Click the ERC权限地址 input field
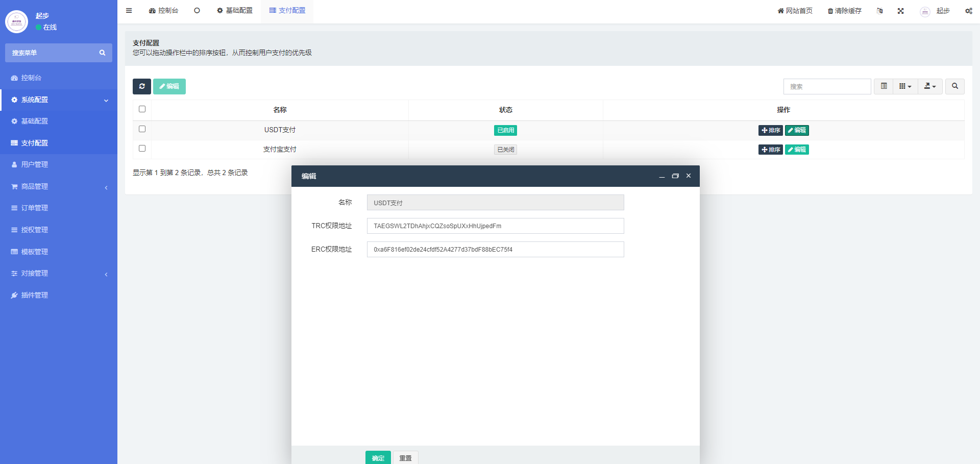The height and width of the screenshot is (464, 980). pos(495,250)
